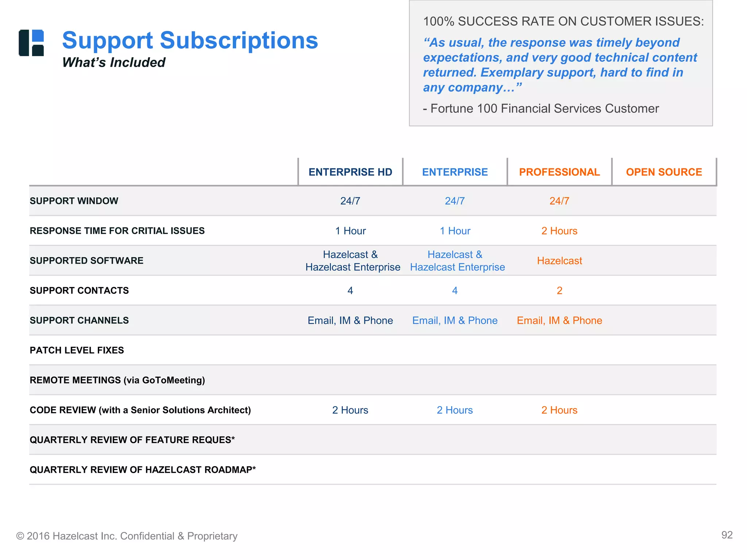Click the Support Subscriptions title
Image resolution: width=747 pixels, height=560 pixels.
point(190,40)
